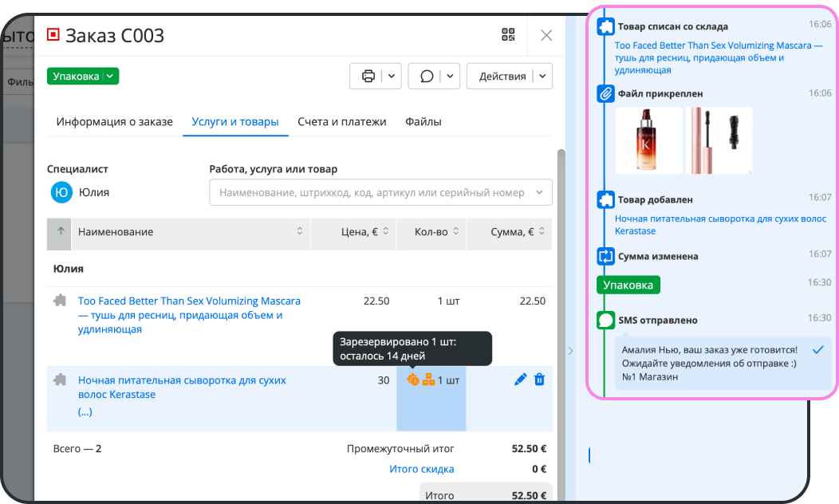Expand the print options dropdown arrow
839x504 pixels.
tap(392, 76)
